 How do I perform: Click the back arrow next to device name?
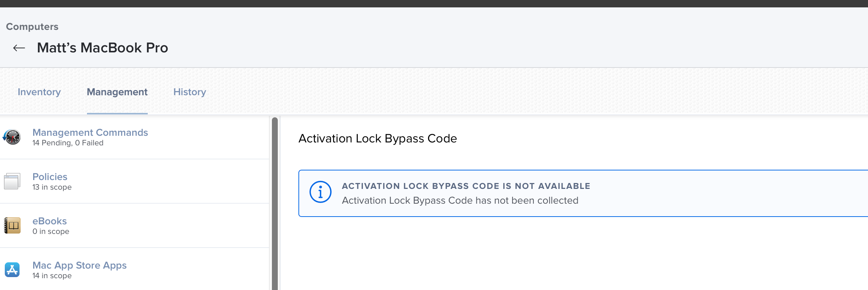click(19, 48)
